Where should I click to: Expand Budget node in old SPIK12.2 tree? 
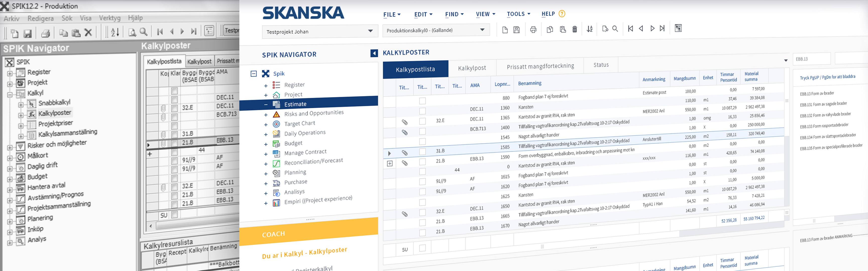(10, 179)
